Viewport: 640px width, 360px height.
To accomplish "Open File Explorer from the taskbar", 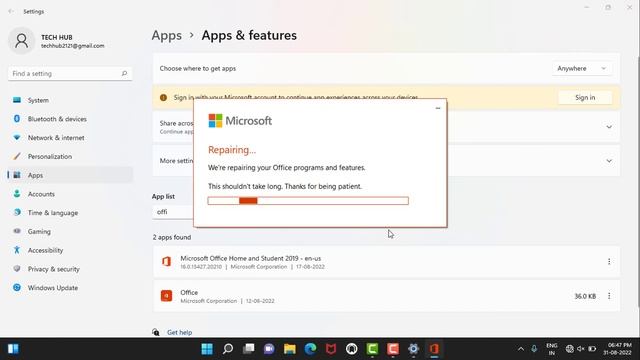I will 290,349.
